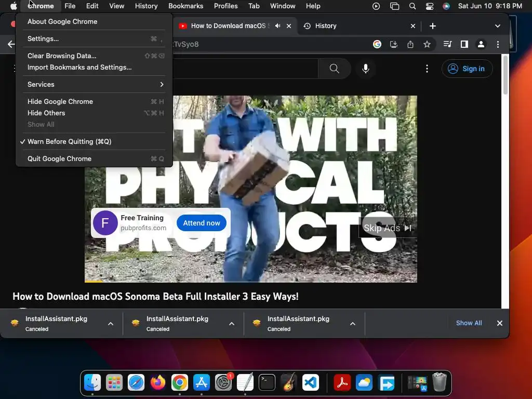
Task: Open a new tab with plus button
Action: 433,26
